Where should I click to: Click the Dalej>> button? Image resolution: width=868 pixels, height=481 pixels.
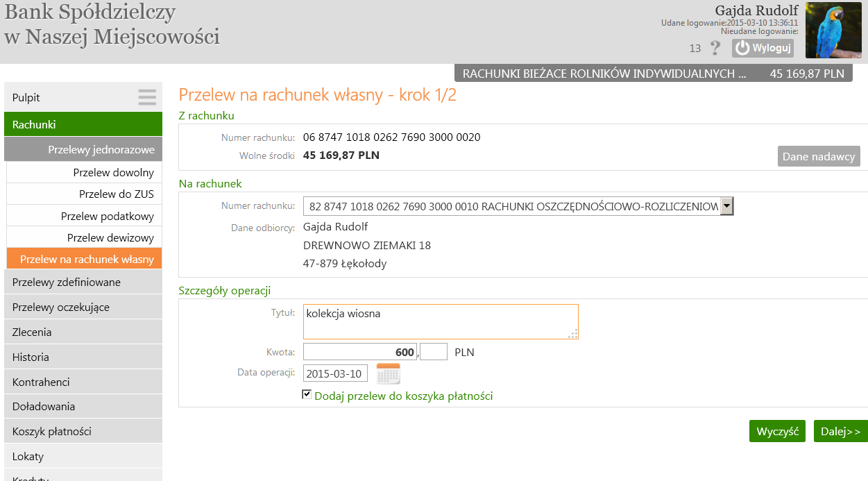point(840,431)
